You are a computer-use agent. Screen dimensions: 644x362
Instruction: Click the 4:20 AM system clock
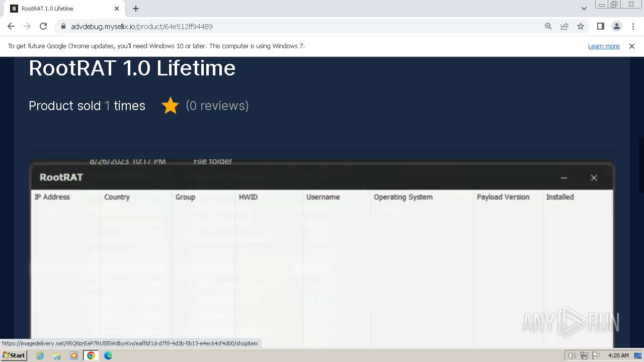[x=618, y=355]
